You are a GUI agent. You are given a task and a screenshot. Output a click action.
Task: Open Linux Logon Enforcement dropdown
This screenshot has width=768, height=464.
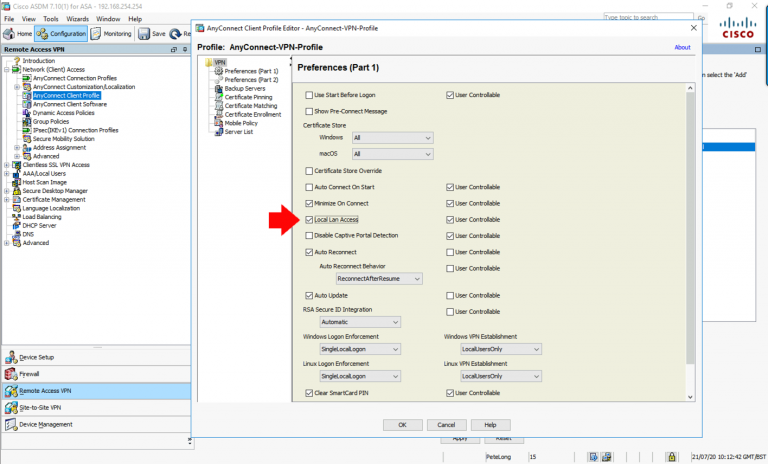pyautogui.click(x=360, y=376)
